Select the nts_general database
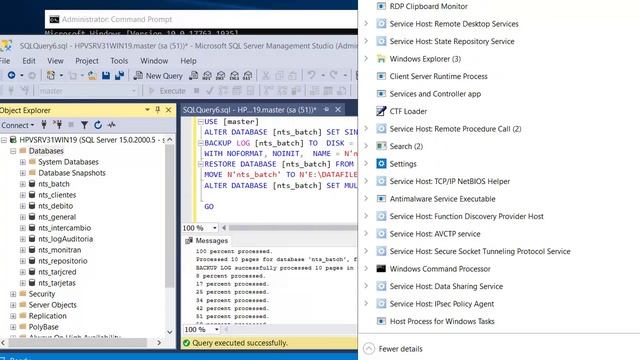This screenshot has width=640, height=360. coord(57,217)
